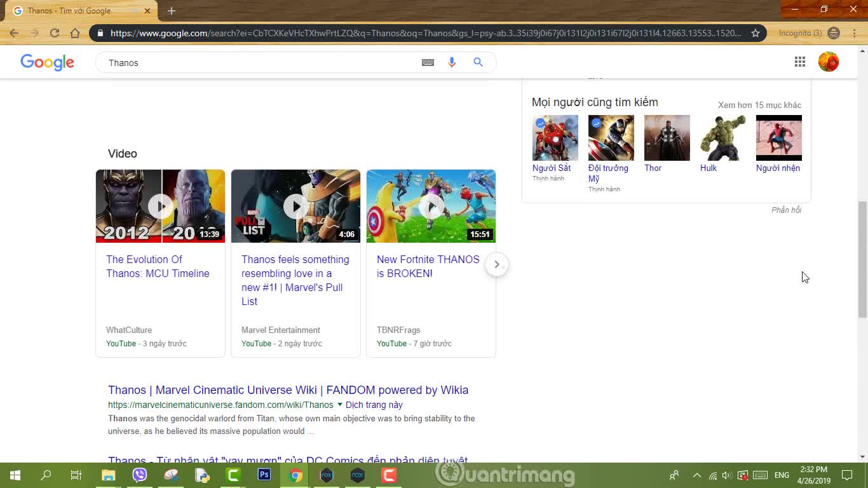Select the Thor thumbnail image

(667, 138)
